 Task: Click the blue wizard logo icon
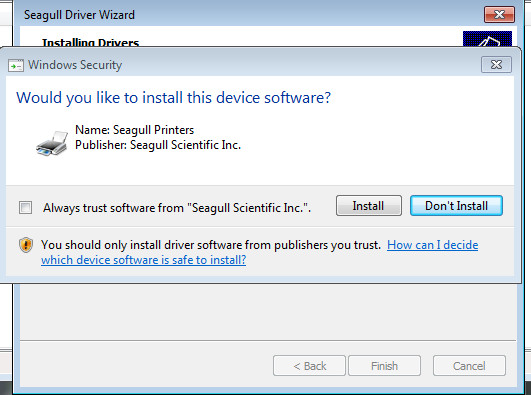487,39
